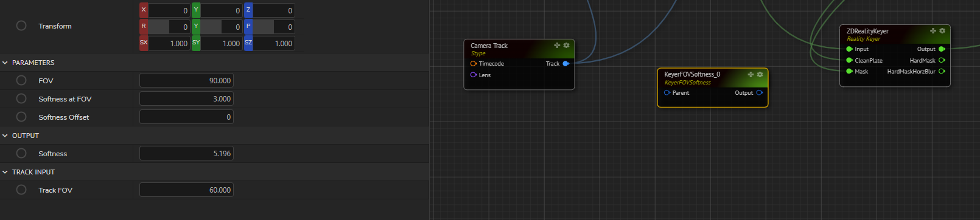The width and height of the screenshot is (980, 220).
Task: Toggle the Softness Offset circle
Action: 21,117
